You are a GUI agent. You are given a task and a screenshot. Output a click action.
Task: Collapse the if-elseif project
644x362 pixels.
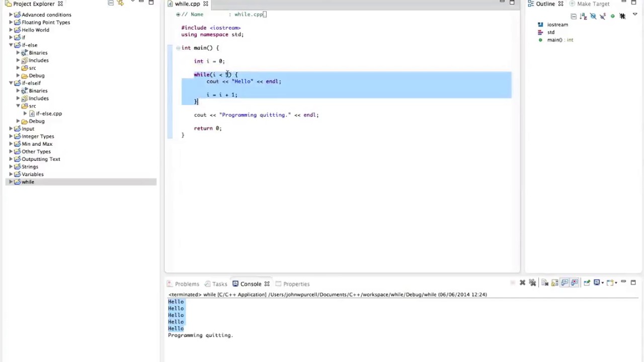click(11, 83)
